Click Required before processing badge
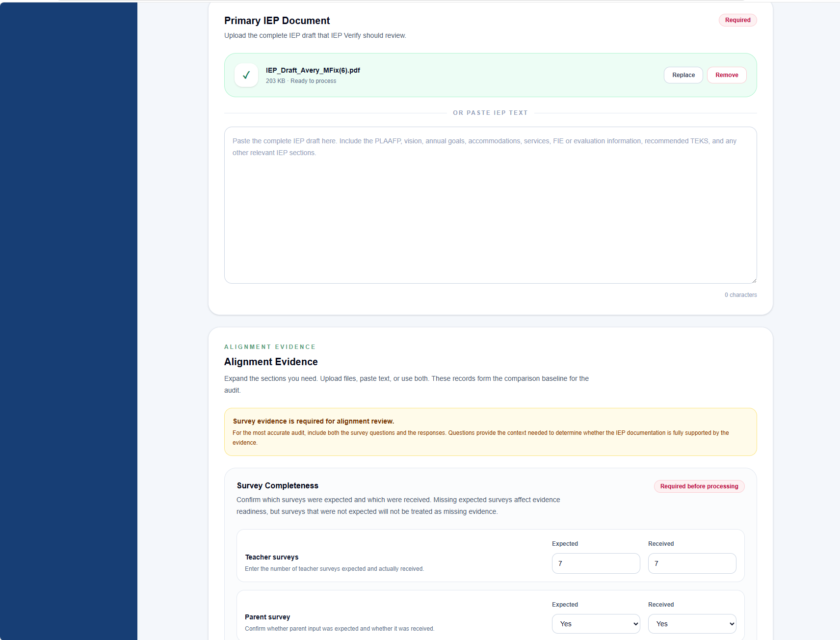This screenshot has width=840, height=640. [699, 486]
